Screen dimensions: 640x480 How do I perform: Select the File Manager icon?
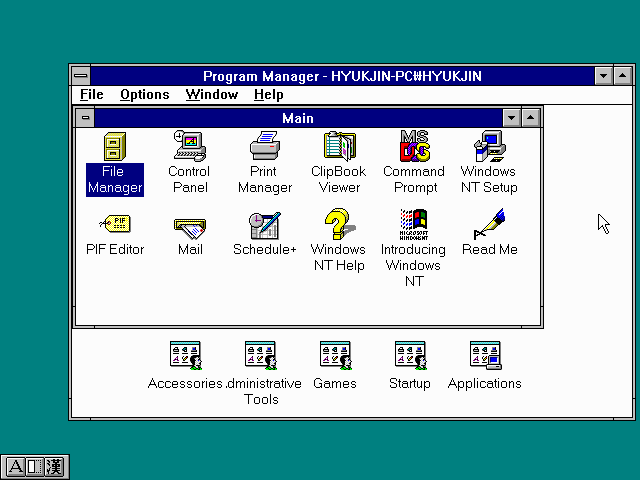115,146
